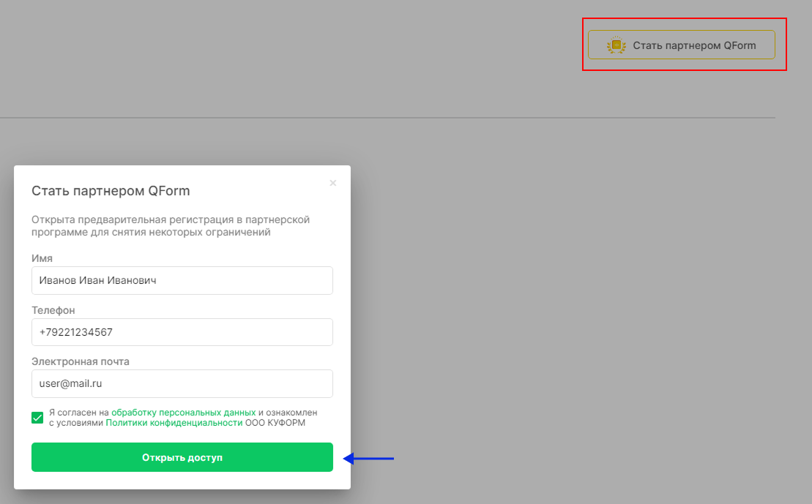
Task: Click the 'Стать партнером QForm' button
Action: click(x=682, y=45)
